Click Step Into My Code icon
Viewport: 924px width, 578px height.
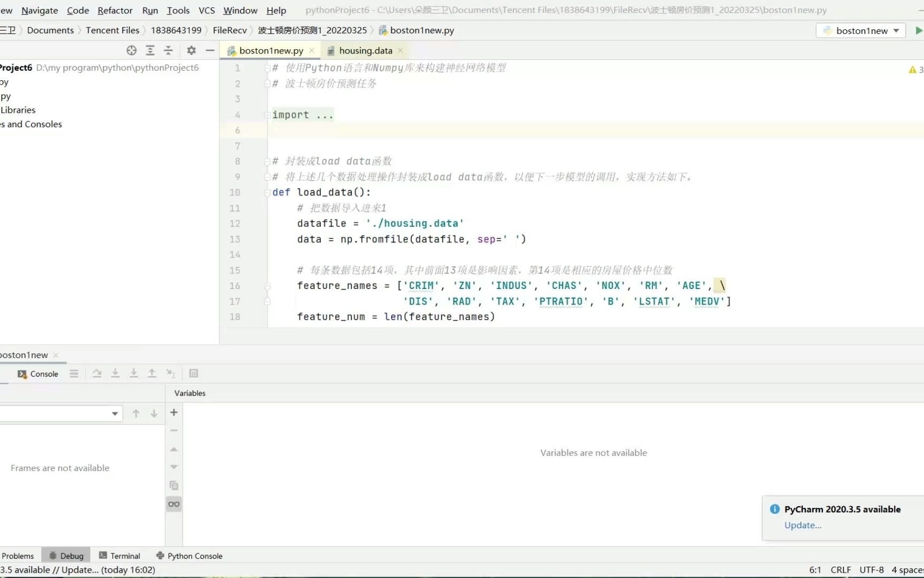(x=134, y=374)
